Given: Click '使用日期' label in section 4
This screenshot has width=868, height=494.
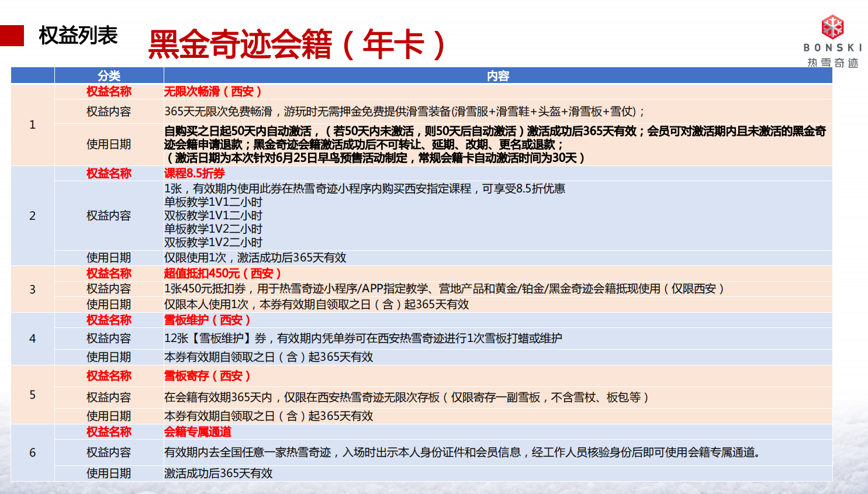Looking at the screenshot, I should coord(109,357).
